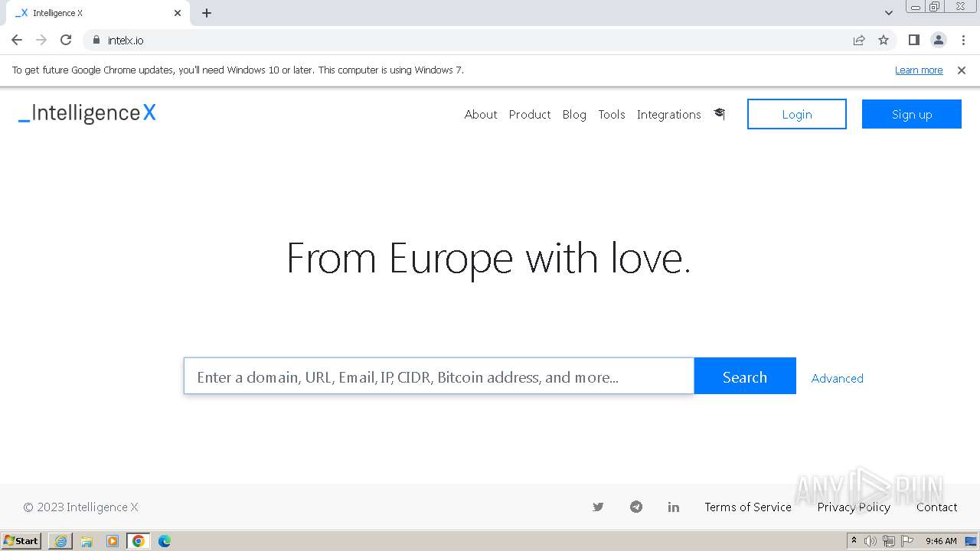The width and height of the screenshot is (980, 551).
Task: Open Chrome three-dot menu
Action: click(x=963, y=40)
